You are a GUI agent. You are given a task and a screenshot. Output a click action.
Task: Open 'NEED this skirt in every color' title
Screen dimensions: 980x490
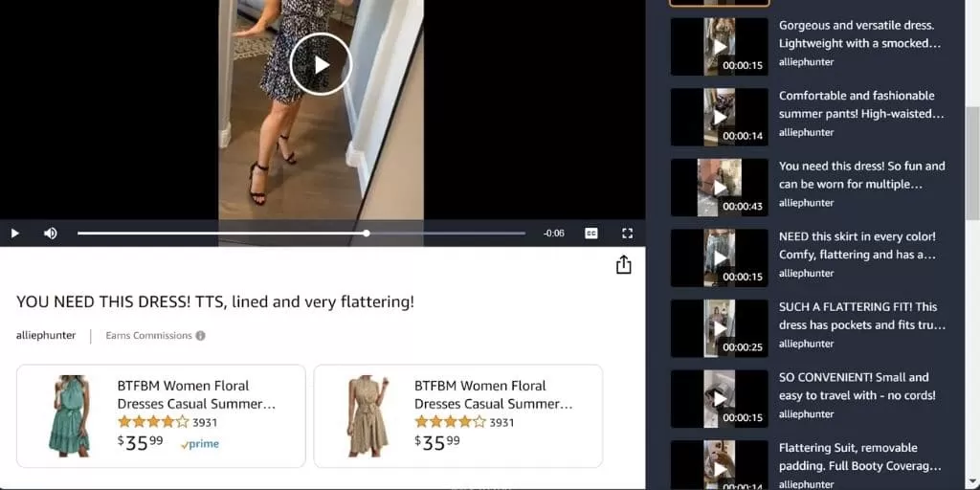point(857,245)
